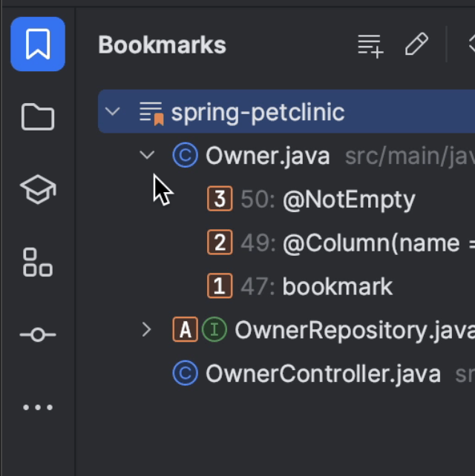Image resolution: width=475 pixels, height=476 pixels.
Task: Select OwnerRepository.java bookmark
Action: coord(355,330)
